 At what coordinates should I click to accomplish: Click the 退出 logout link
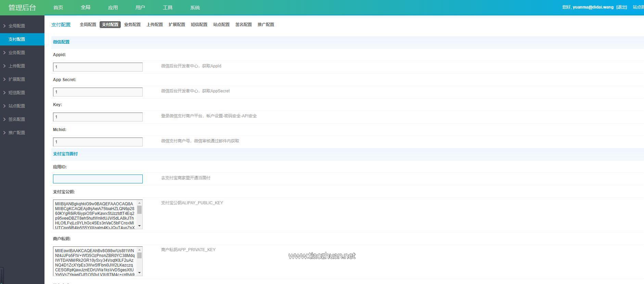621,7
